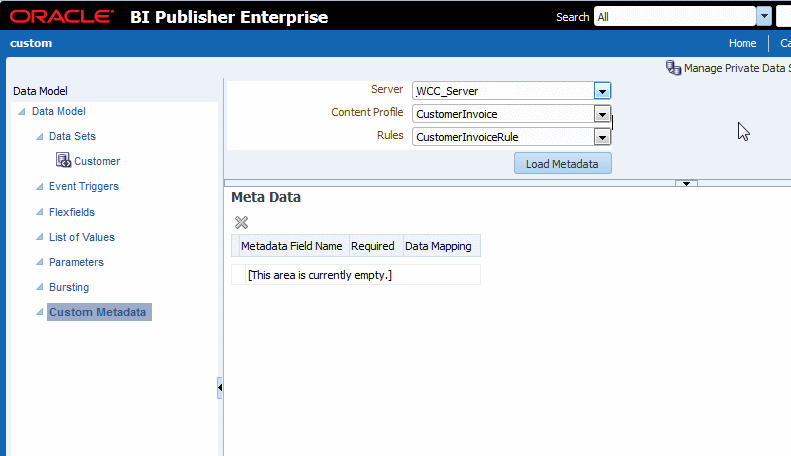
Task: Select Customer data set in tree
Action: point(97,161)
